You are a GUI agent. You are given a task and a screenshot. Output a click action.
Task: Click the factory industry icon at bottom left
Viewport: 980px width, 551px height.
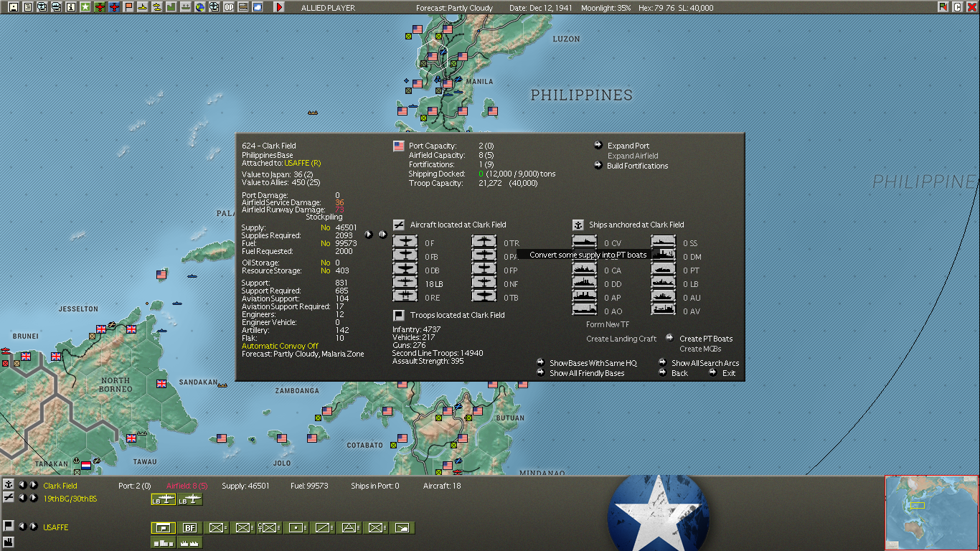coord(9,542)
